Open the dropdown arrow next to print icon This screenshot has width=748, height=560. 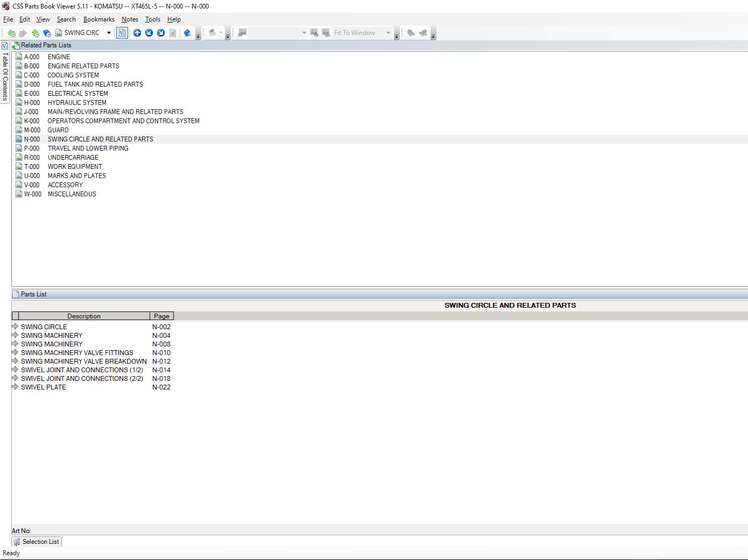tap(221, 33)
